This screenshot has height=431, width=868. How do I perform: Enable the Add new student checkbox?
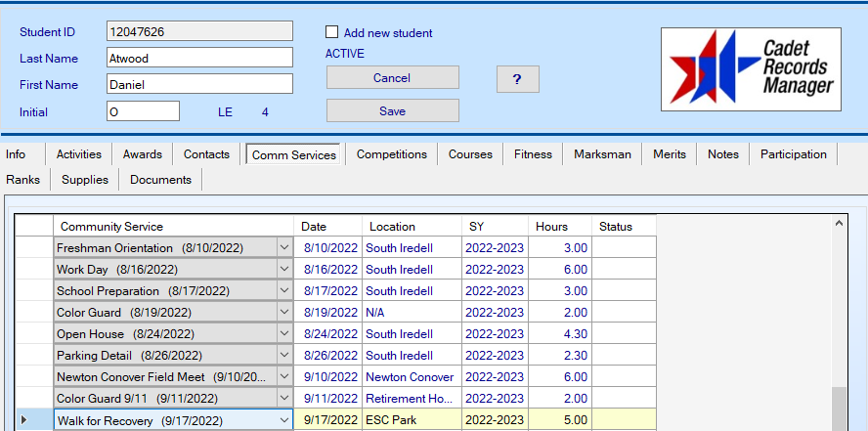[332, 32]
